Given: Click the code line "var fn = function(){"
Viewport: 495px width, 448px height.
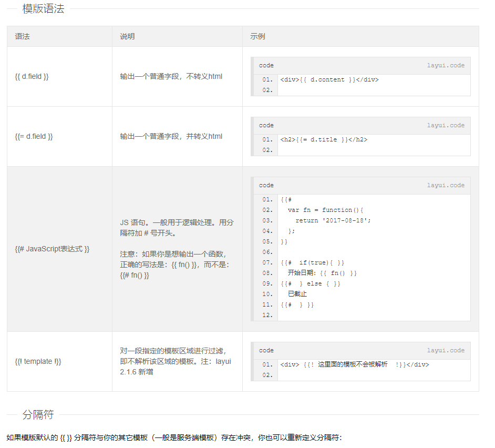Looking at the screenshot, I should 325,210.
